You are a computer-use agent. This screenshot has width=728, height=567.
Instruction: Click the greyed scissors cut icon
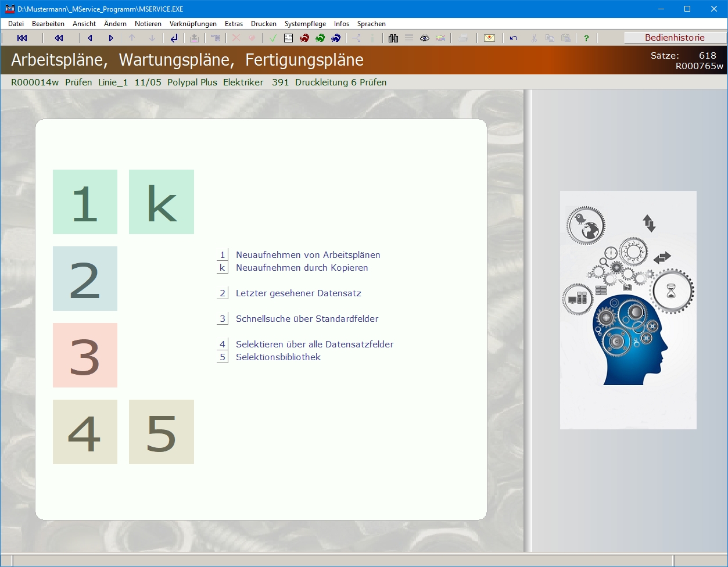(x=534, y=38)
